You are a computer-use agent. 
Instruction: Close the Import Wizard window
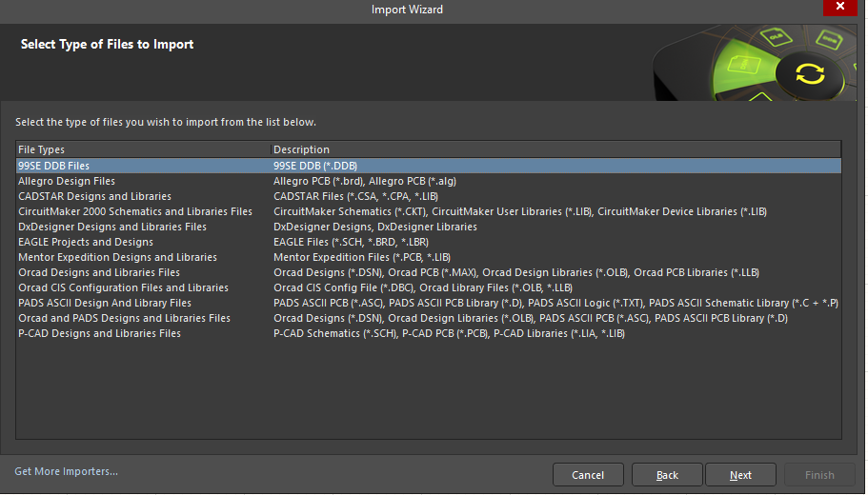[839, 8]
